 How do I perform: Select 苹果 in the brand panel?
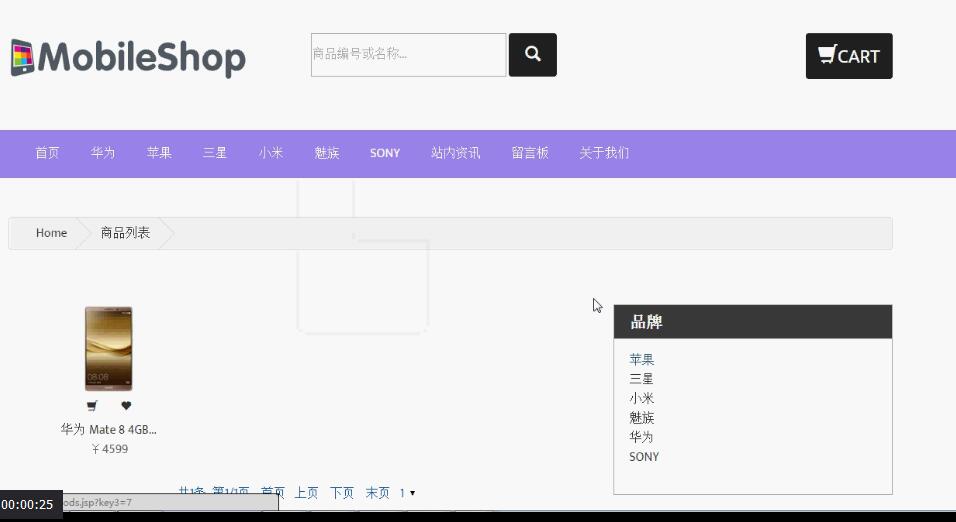641,359
